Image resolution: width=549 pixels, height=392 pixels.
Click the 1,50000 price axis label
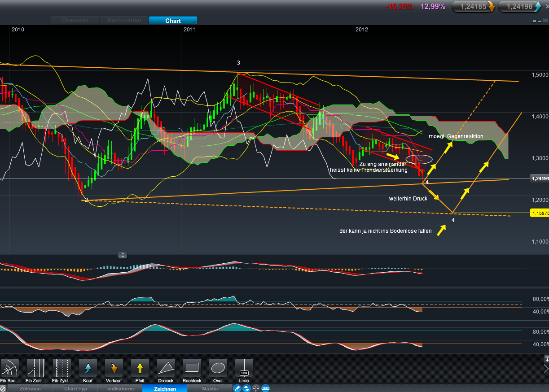click(x=539, y=74)
